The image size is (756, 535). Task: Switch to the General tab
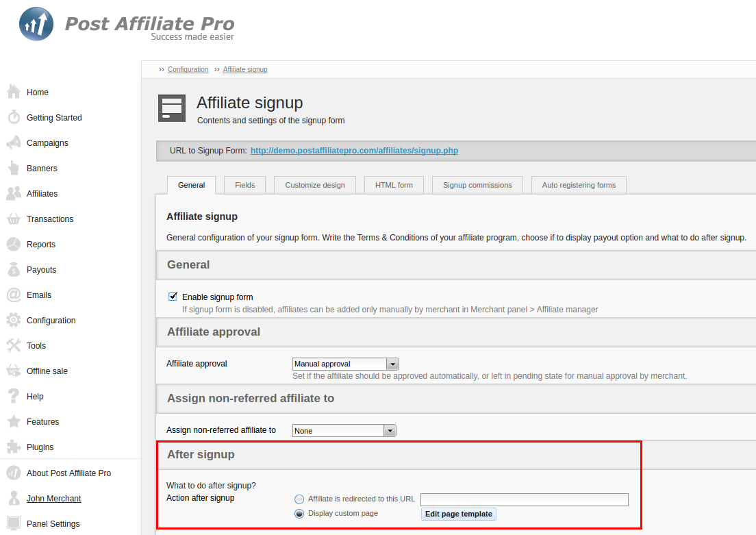pos(192,185)
